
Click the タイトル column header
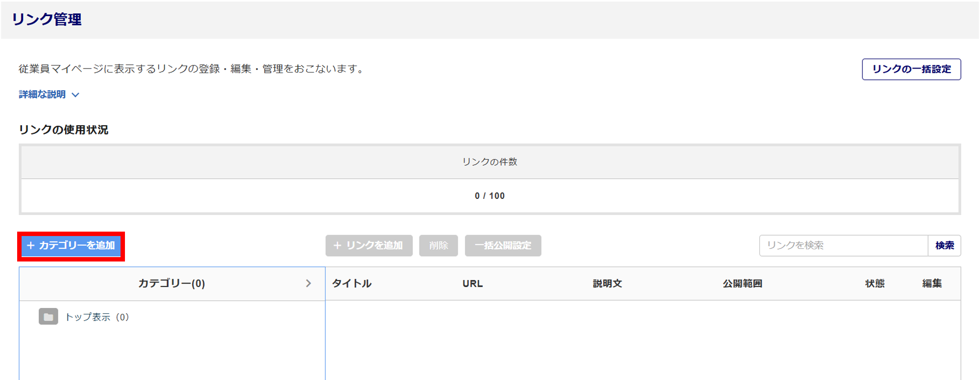click(352, 284)
